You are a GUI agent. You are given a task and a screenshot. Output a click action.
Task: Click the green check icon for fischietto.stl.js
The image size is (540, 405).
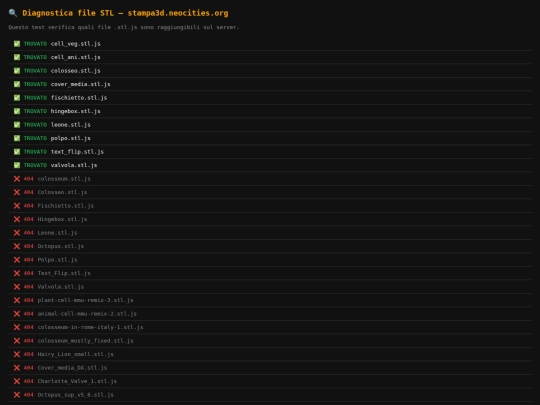tap(17, 98)
